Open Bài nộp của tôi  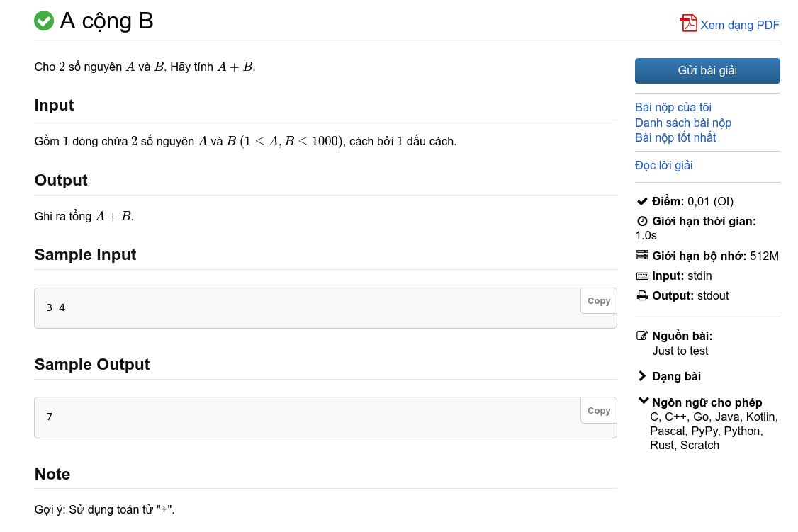(x=673, y=108)
